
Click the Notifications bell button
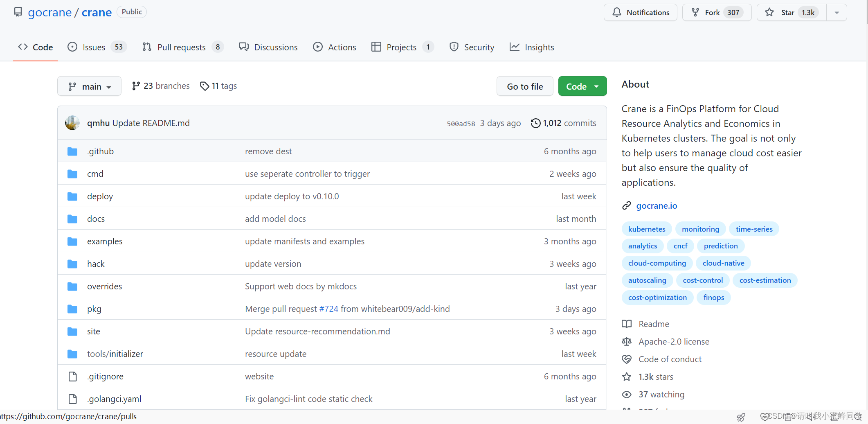coord(641,12)
